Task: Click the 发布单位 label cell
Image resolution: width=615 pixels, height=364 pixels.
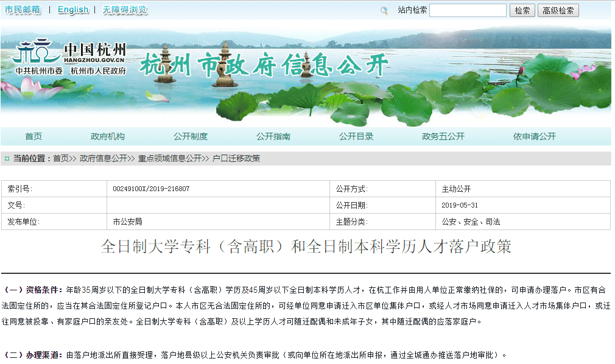Action: pos(54,222)
